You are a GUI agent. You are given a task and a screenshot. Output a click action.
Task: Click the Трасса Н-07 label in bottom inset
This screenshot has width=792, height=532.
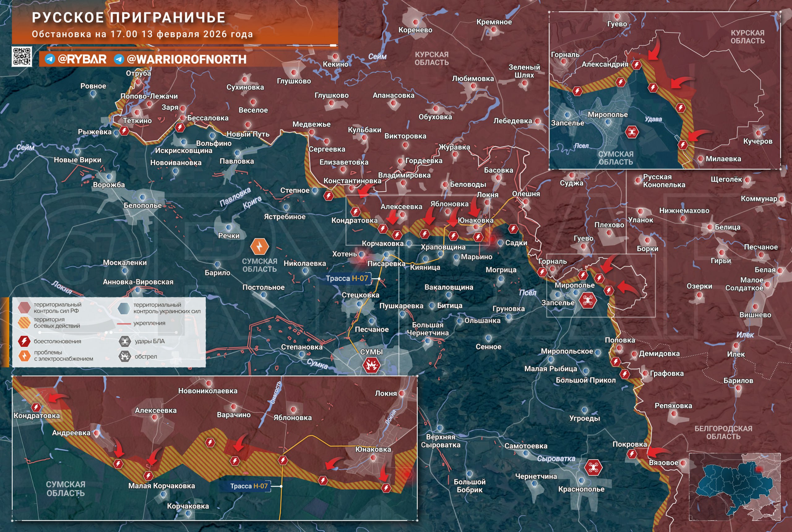(249, 486)
